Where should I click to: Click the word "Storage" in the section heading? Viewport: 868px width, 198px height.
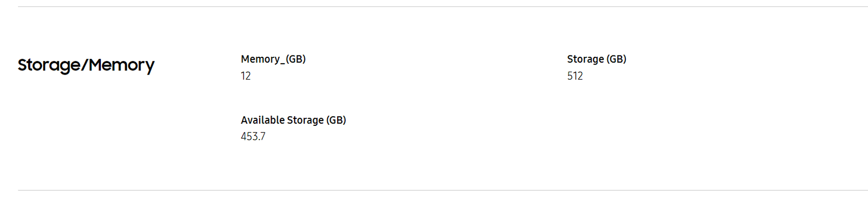pyautogui.click(x=49, y=65)
